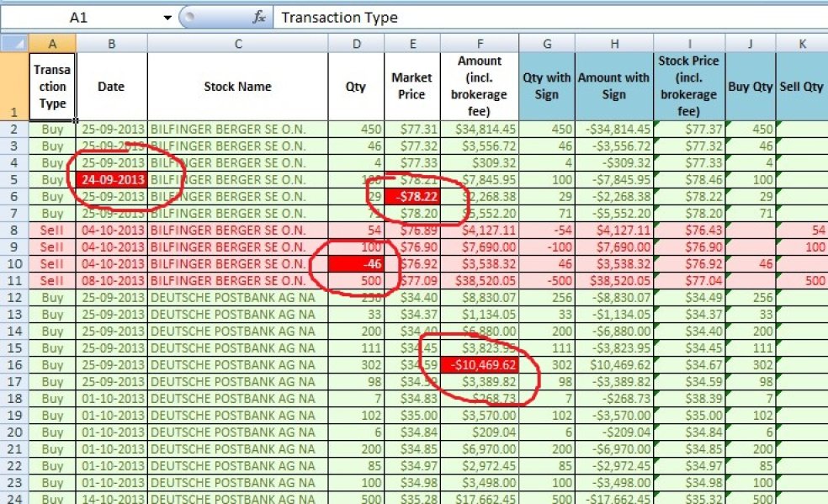The height and width of the screenshot is (504, 828).
Task: Select the Sell cell in row 8
Action: pyautogui.click(x=51, y=230)
